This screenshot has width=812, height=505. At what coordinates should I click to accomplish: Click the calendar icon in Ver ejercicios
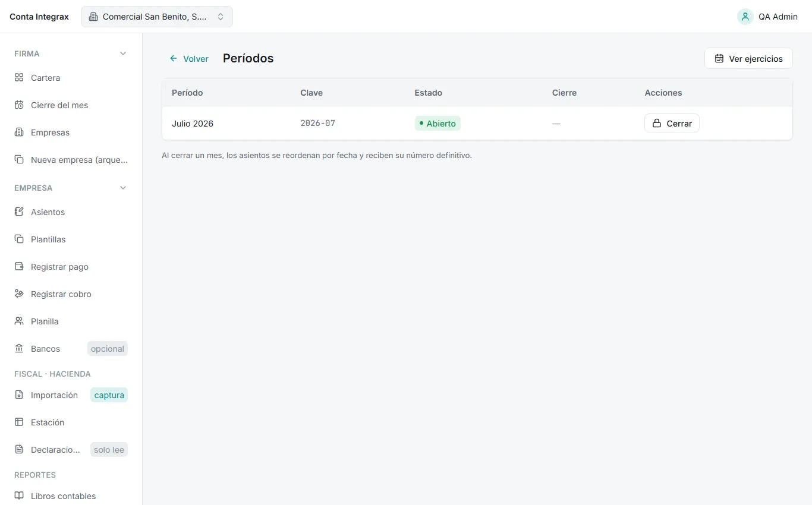(x=719, y=58)
